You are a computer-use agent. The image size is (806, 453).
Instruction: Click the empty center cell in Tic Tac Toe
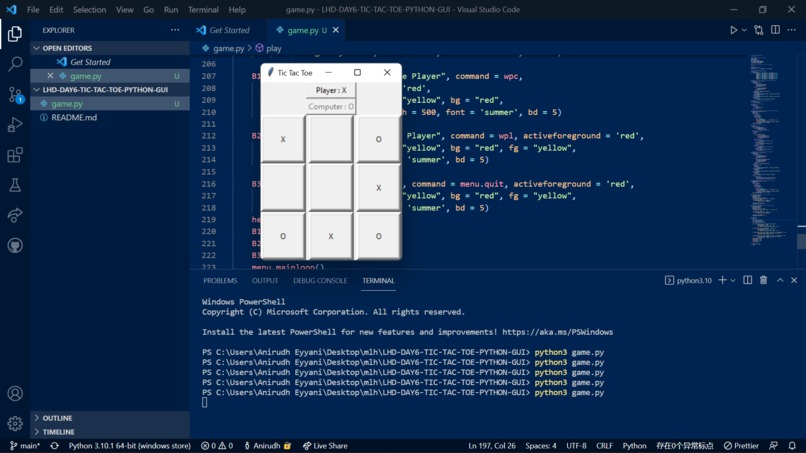click(331, 187)
